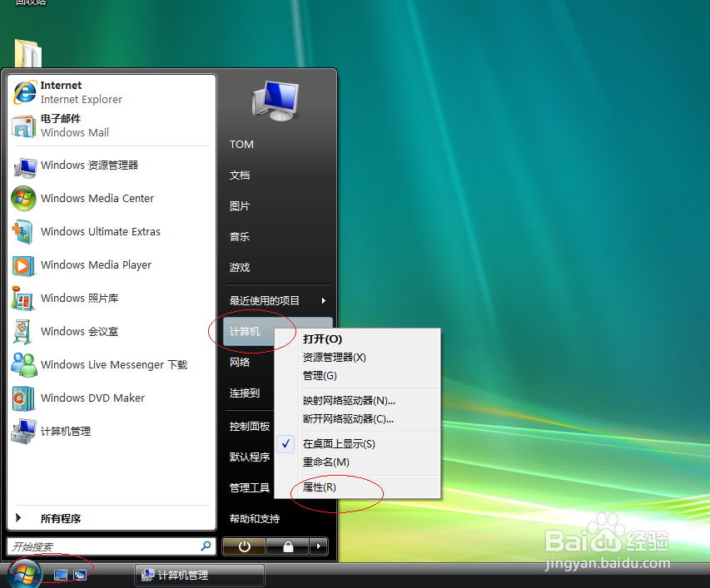Start Windows Media Player icon

23,265
